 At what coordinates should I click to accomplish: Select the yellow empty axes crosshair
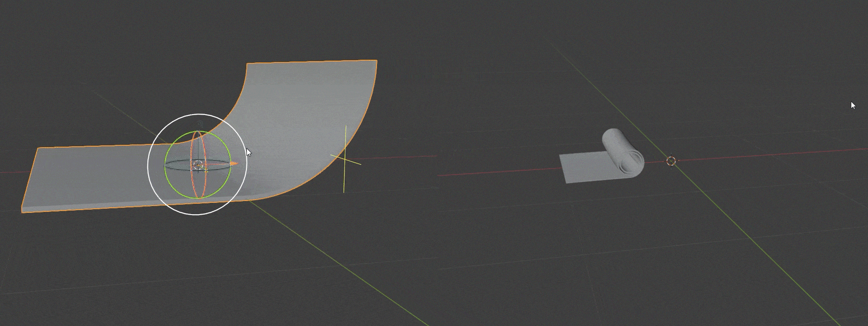(x=345, y=159)
